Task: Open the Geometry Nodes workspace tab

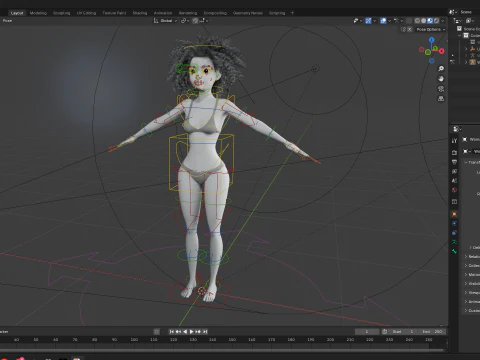Action: [x=248, y=13]
